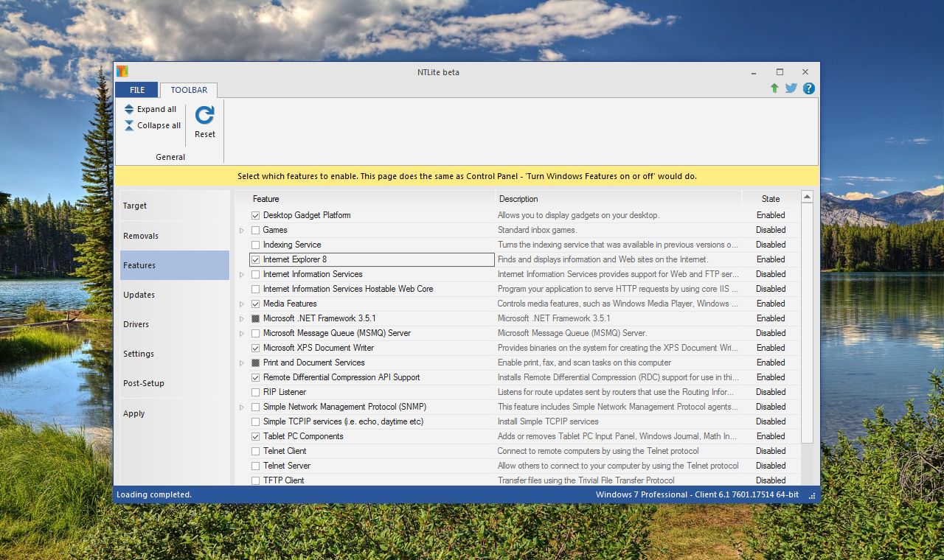
Task: Click the feature list scrollbar thumb
Action: pyautogui.click(x=807, y=323)
